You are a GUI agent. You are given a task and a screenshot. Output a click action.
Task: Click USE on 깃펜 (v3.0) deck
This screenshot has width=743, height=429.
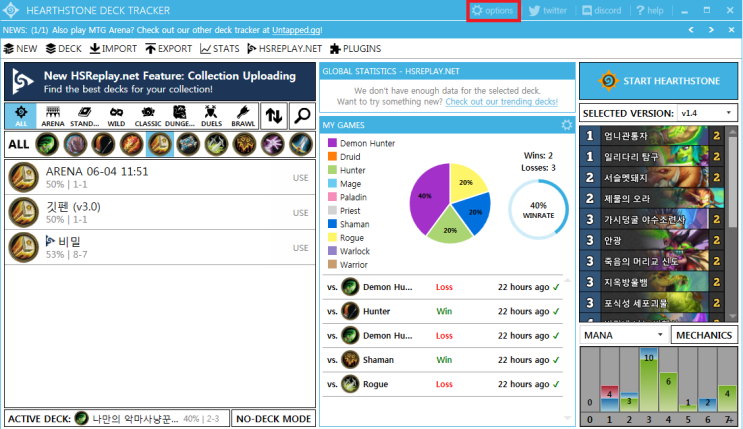point(300,213)
